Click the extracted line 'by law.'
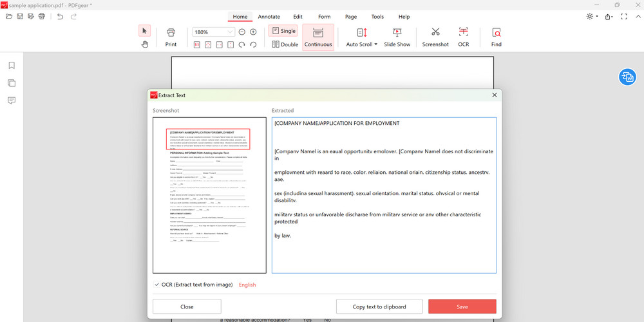Image resolution: width=644 pixels, height=322 pixels. pyautogui.click(x=283, y=235)
